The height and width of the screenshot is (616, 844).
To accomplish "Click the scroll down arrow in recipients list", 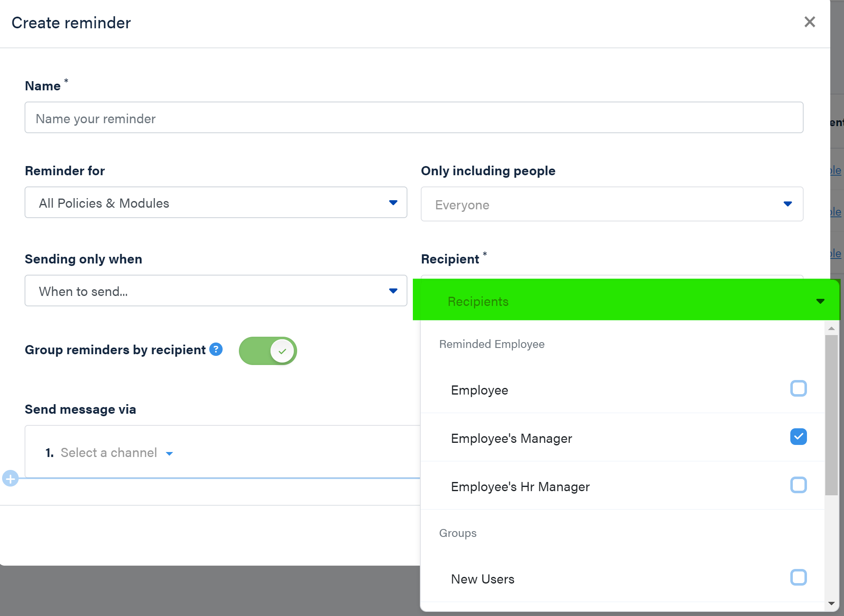I will pos(831,604).
